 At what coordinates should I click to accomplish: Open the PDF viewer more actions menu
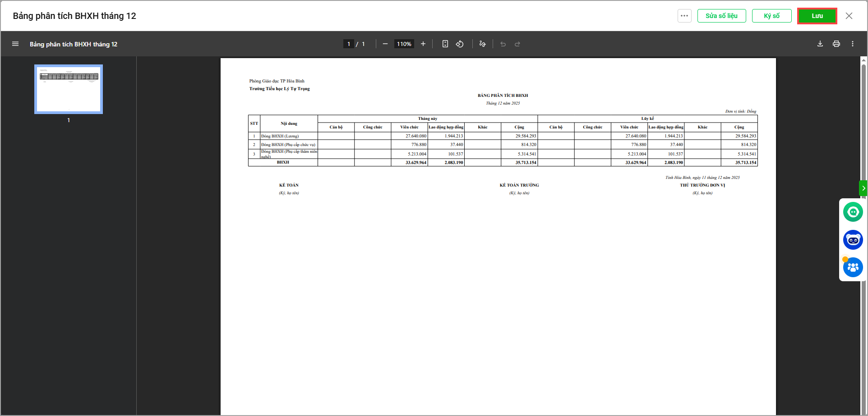[853, 44]
